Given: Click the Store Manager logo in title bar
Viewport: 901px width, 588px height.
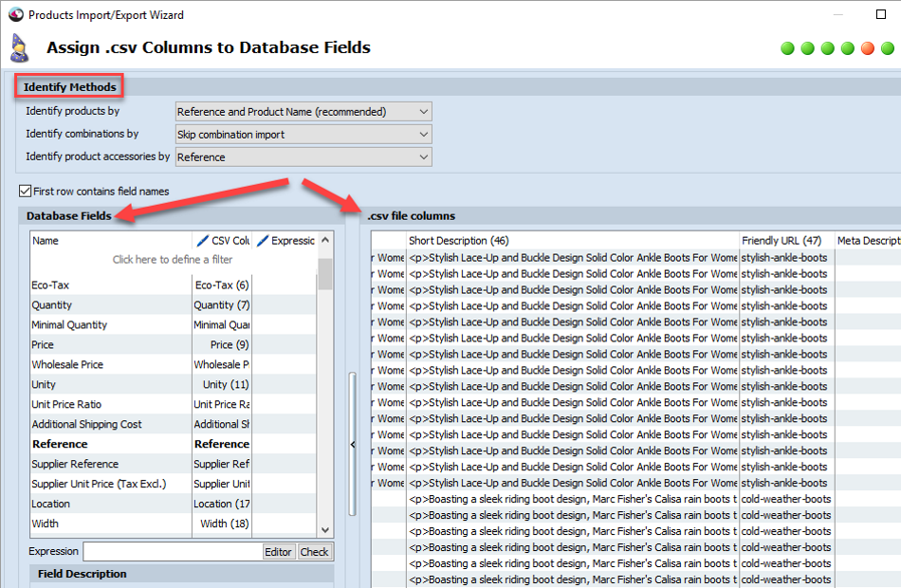Looking at the screenshot, I should pyautogui.click(x=16, y=14).
